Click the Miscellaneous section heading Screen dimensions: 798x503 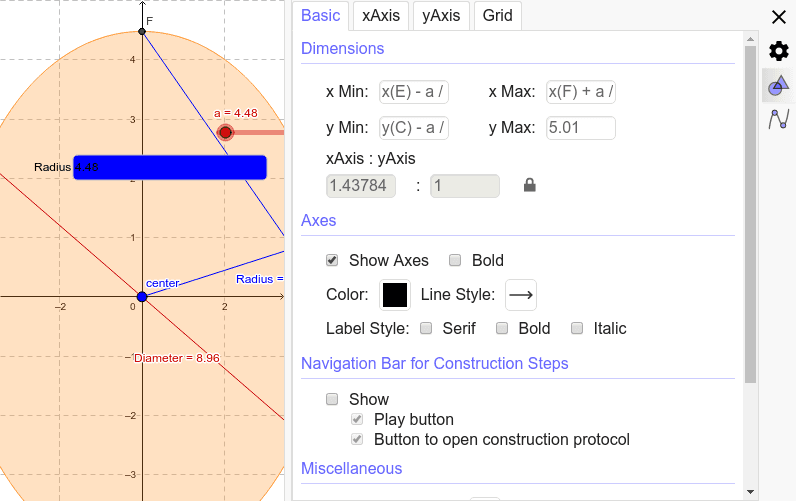(x=352, y=468)
